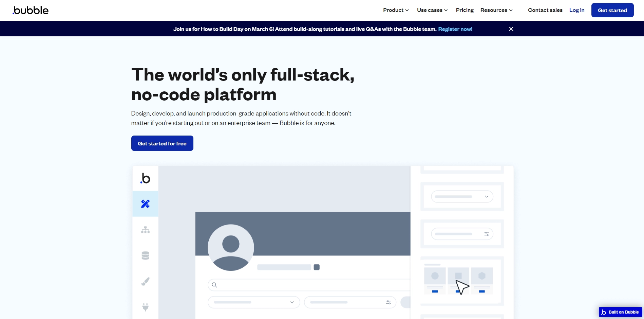The image size is (644, 319).
Task: Select the Plugins plug icon
Action: click(145, 307)
